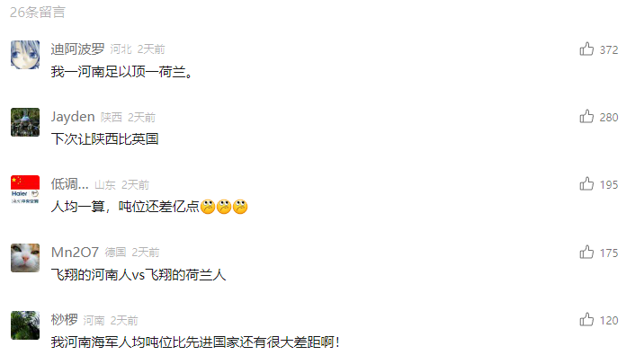This screenshot has width=635, height=364.
Task: Like 迪阿波罗's comment with thumbs-up icon
Action: (x=586, y=49)
